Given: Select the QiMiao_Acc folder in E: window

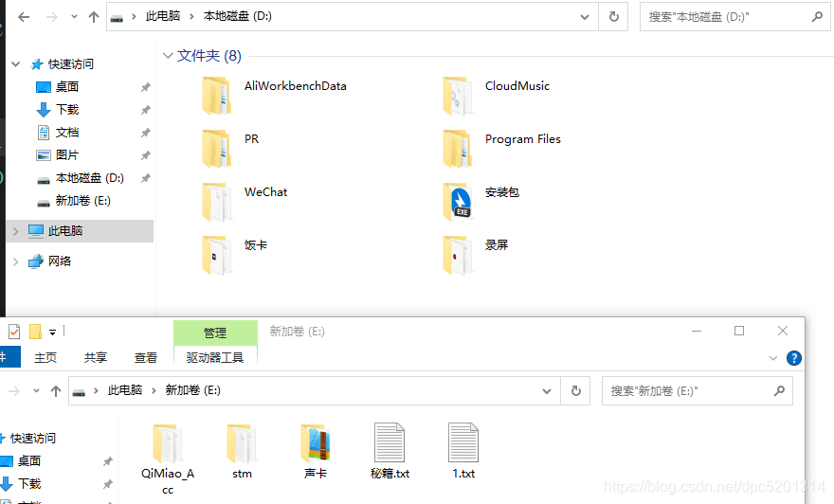Looking at the screenshot, I should (x=168, y=443).
